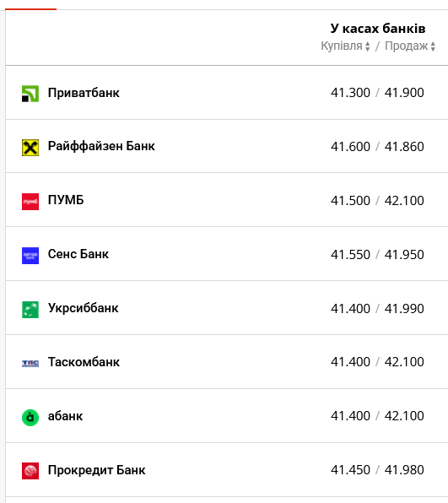448x503 pixels.
Task: Click the Приватбанк green logo icon
Action: coord(30,94)
